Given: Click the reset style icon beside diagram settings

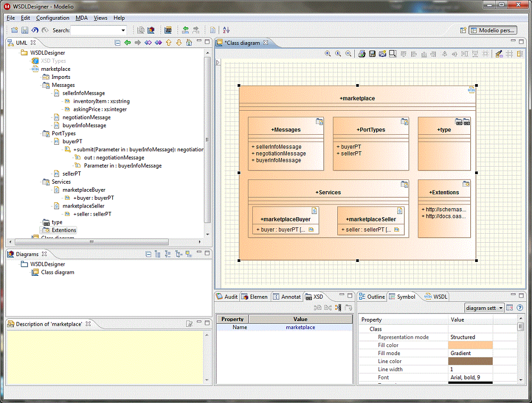Looking at the screenshot, I should [510, 308].
